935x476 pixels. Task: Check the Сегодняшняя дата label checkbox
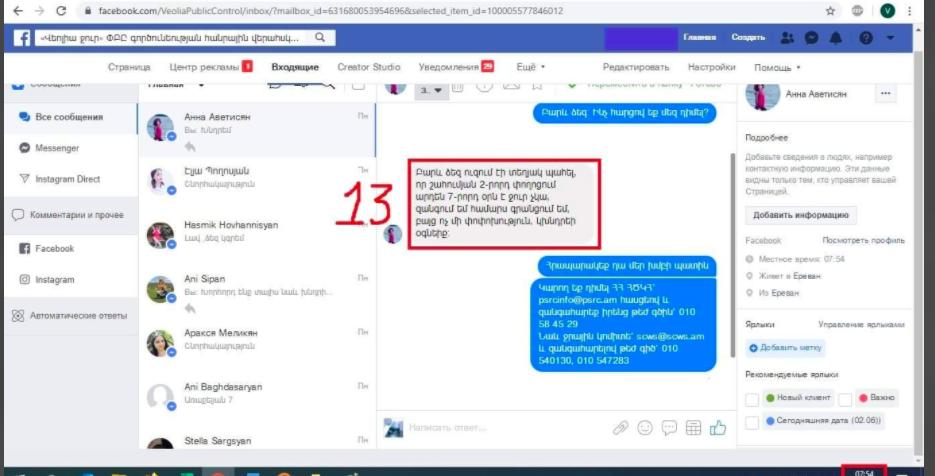point(752,422)
